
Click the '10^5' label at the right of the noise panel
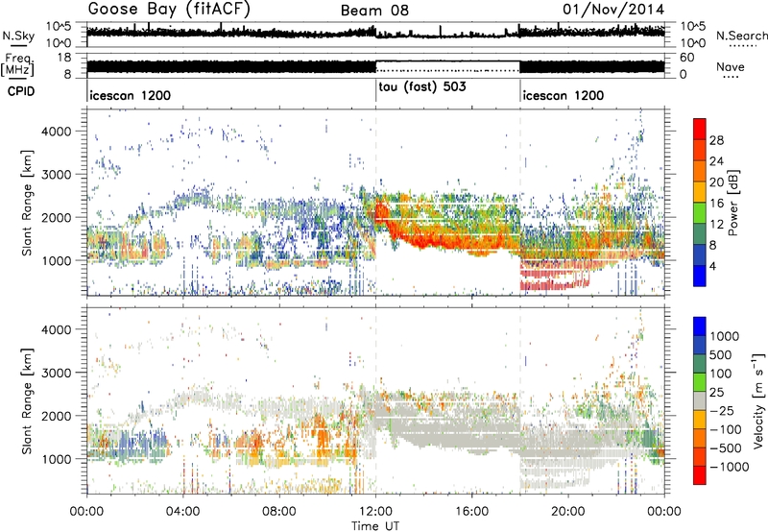(x=693, y=27)
